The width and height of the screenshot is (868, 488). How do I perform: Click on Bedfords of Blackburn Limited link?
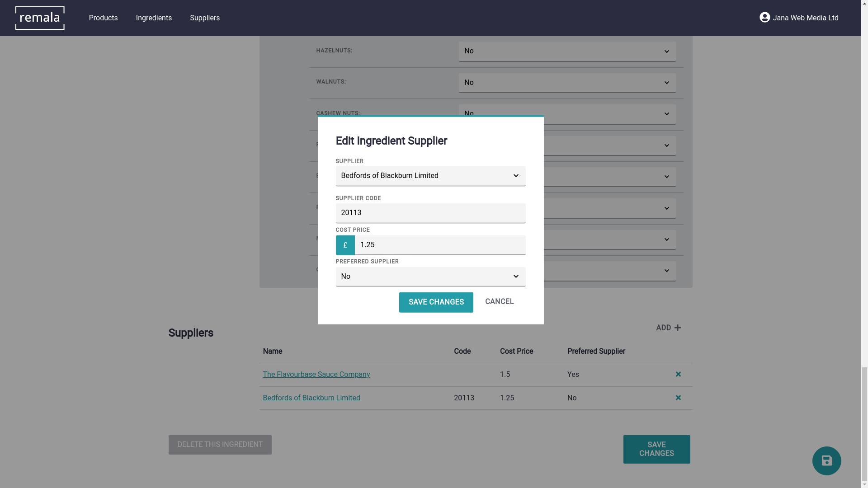[x=311, y=398]
